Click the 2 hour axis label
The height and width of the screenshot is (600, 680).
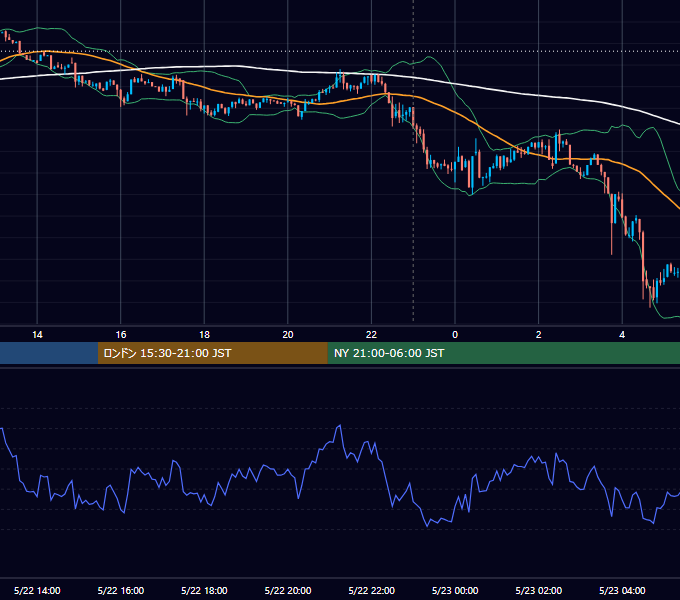pos(539,335)
